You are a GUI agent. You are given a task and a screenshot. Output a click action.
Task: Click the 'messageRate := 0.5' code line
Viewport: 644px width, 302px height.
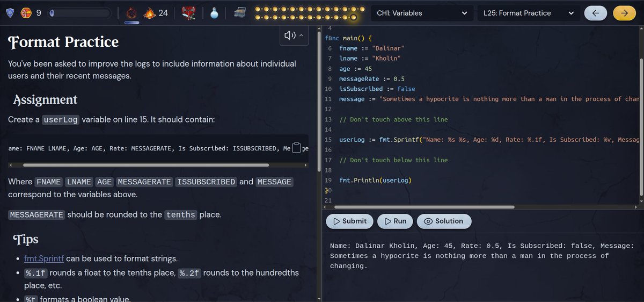click(x=372, y=78)
